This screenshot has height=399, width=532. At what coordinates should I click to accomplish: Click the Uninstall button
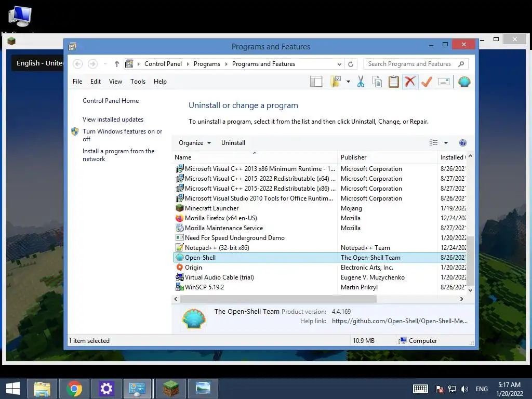(233, 143)
